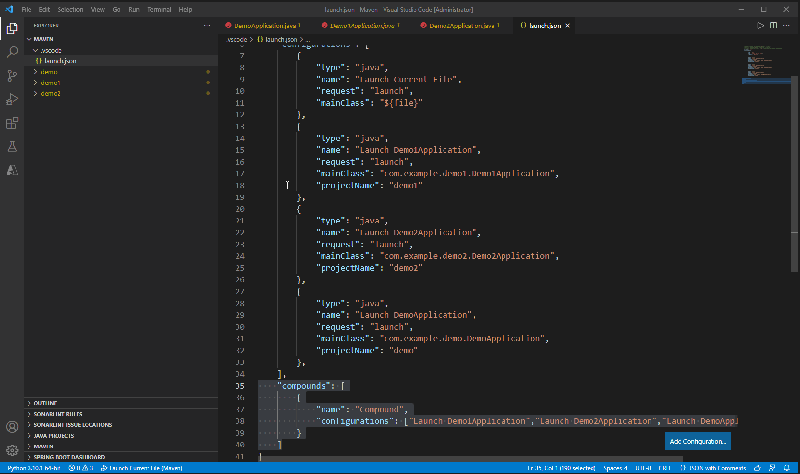Screen dimensions: 800x474
Task: Expand the SONARLINT RULES panel
Action: pos(121,414)
